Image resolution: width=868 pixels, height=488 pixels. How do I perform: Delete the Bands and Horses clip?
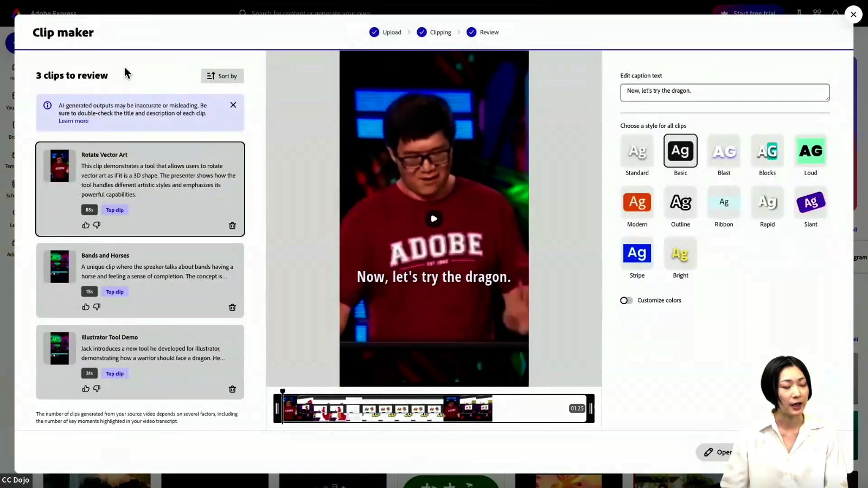tap(232, 307)
